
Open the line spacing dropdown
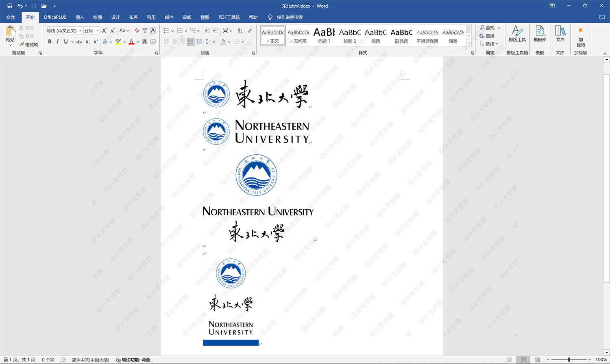(x=209, y=41)
